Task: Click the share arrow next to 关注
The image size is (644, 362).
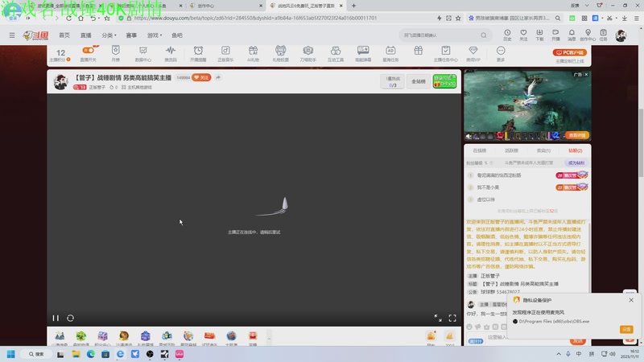Action: click(218, 77)
